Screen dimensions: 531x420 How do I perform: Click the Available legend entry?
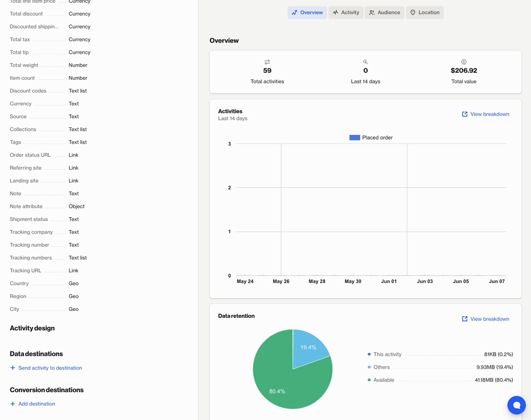pyautogui.click(x=440, y=380)
